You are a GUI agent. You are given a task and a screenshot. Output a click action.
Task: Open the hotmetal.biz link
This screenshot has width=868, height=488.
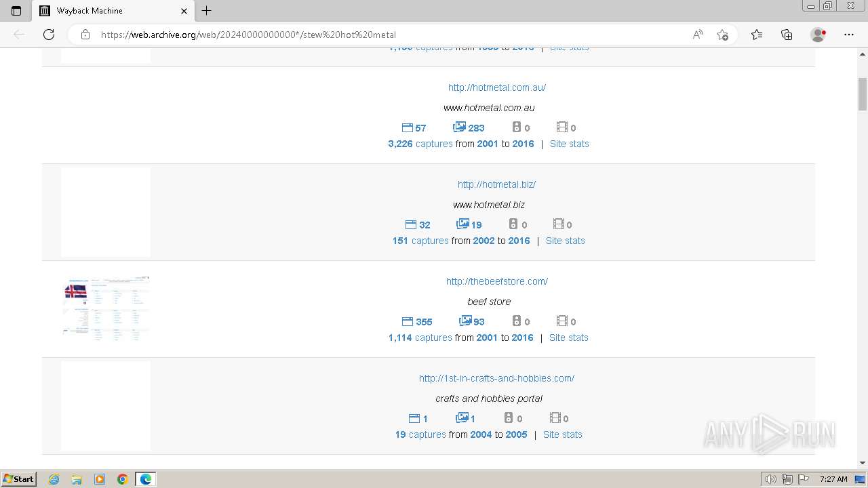[x=496, y=184]
